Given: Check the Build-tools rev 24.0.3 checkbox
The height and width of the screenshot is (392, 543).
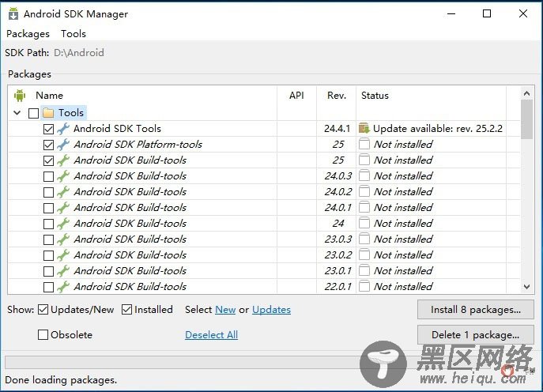Looking at the screenshot, I should (x=48, y=176).
